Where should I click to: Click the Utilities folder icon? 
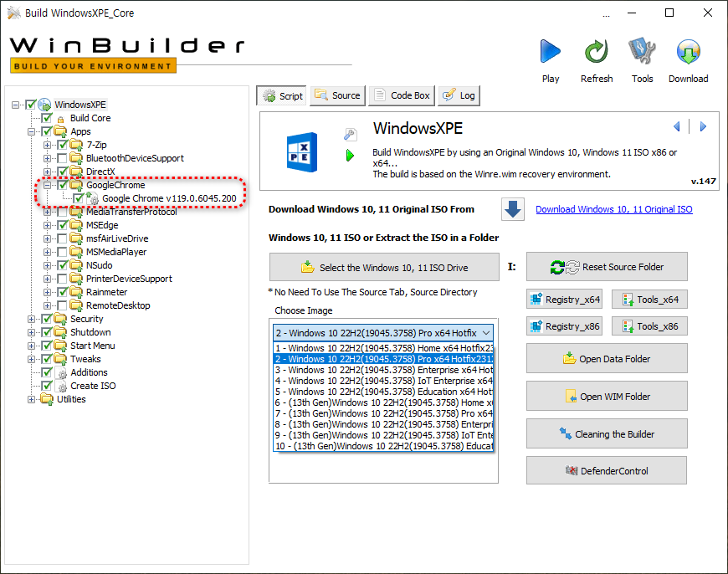click(47, 399)
